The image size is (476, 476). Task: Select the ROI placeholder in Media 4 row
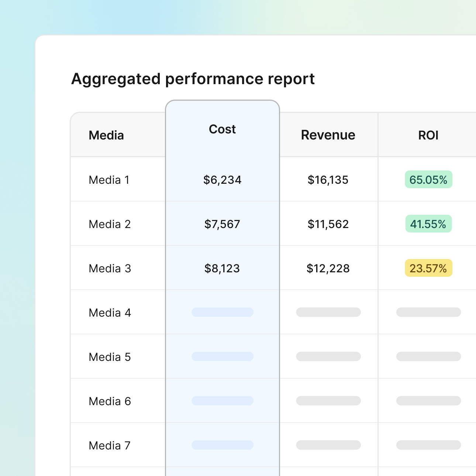click(428, 312)
